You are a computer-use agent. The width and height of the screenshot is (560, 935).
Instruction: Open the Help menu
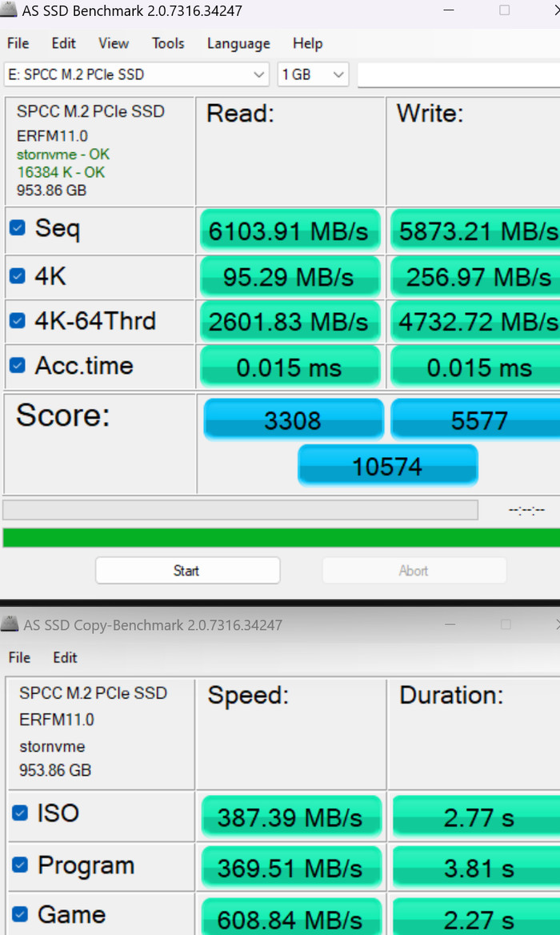pyautogui.click(x=307, y=43)
